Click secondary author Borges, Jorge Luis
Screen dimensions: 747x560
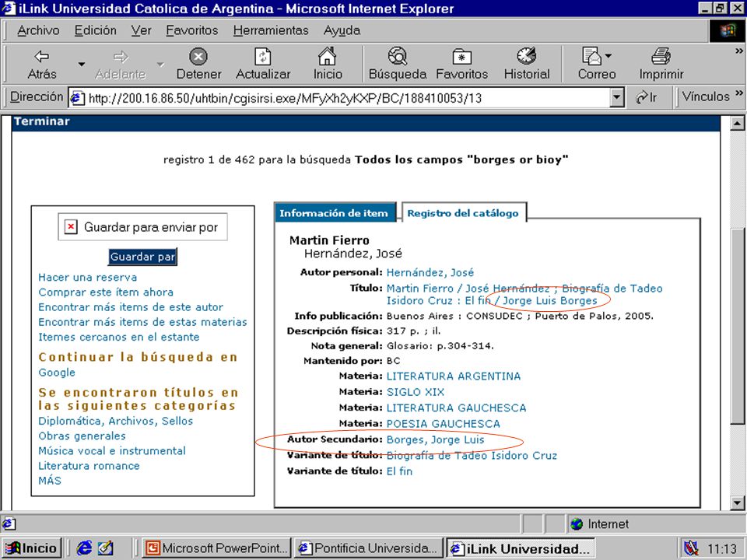(436, 439)
